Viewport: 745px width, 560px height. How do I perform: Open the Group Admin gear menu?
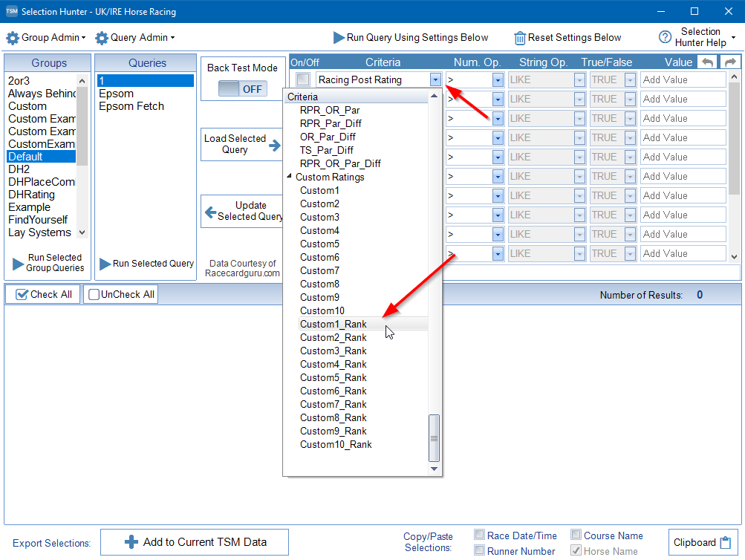(45, 38)
